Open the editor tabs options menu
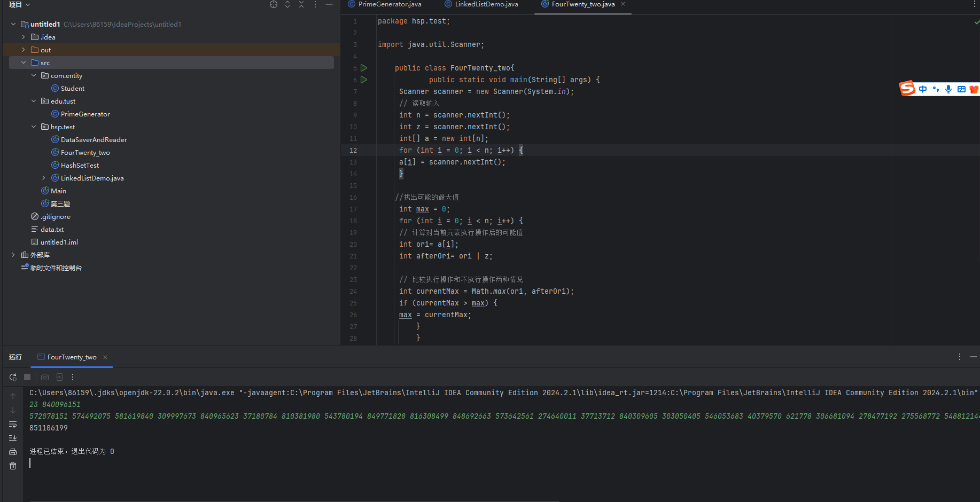 click(975, 4)
